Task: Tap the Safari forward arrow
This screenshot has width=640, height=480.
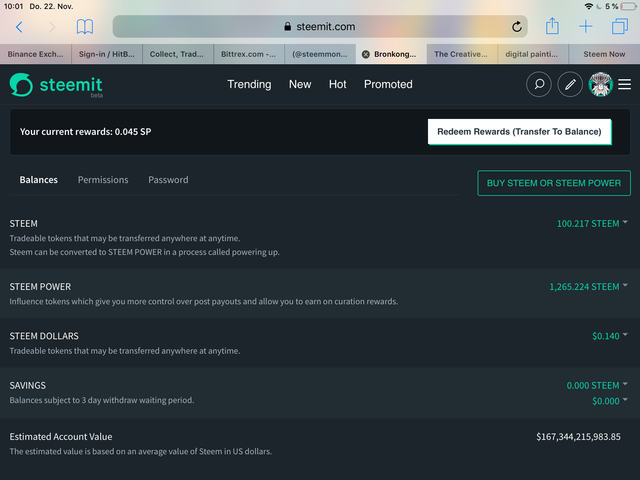Action: pyautogui.click(x=52, y=27)
